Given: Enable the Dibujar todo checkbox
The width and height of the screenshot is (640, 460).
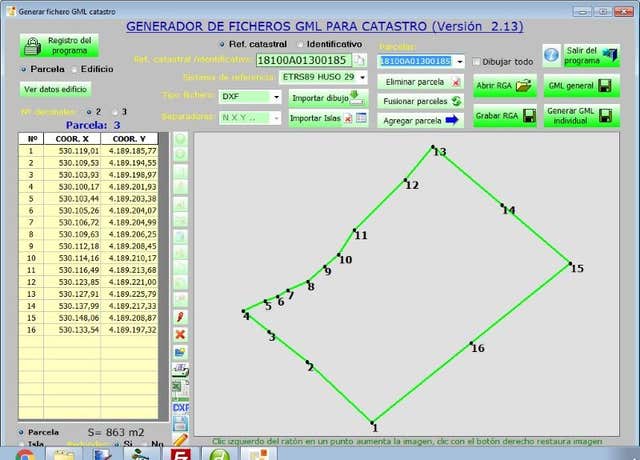Looking at the screenshot, I should (476, 61).
